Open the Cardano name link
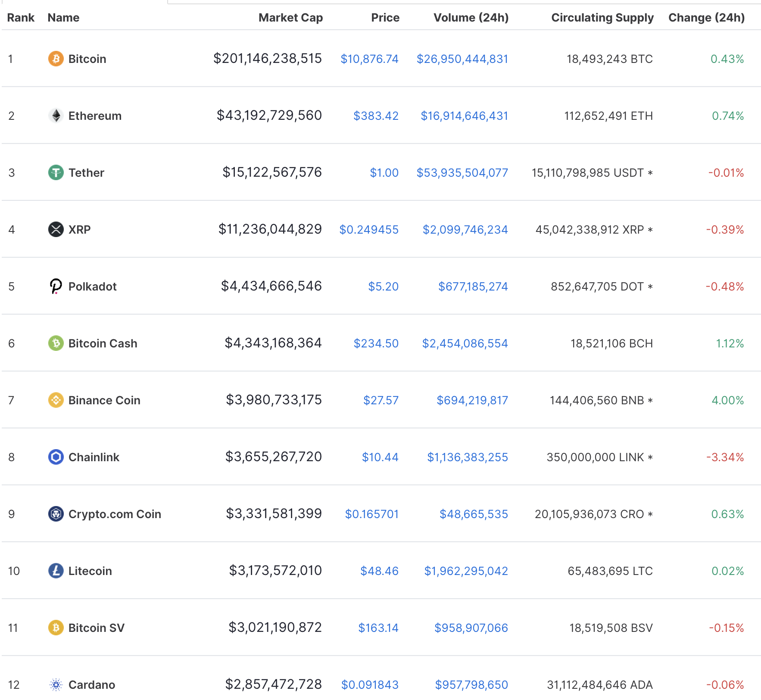Image resolution: width=761 pixels, height=700 pixels. coord(91,685)
